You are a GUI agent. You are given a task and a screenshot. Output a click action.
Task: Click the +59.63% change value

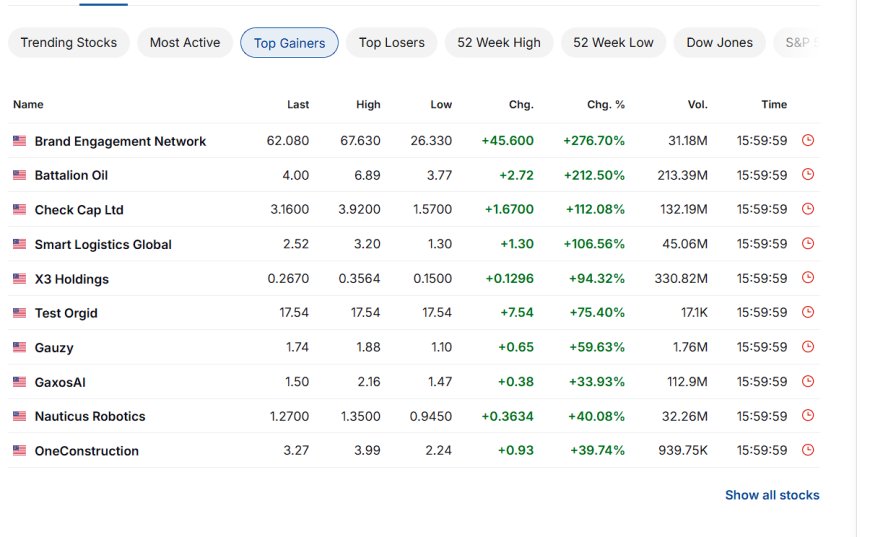point(596,347)
